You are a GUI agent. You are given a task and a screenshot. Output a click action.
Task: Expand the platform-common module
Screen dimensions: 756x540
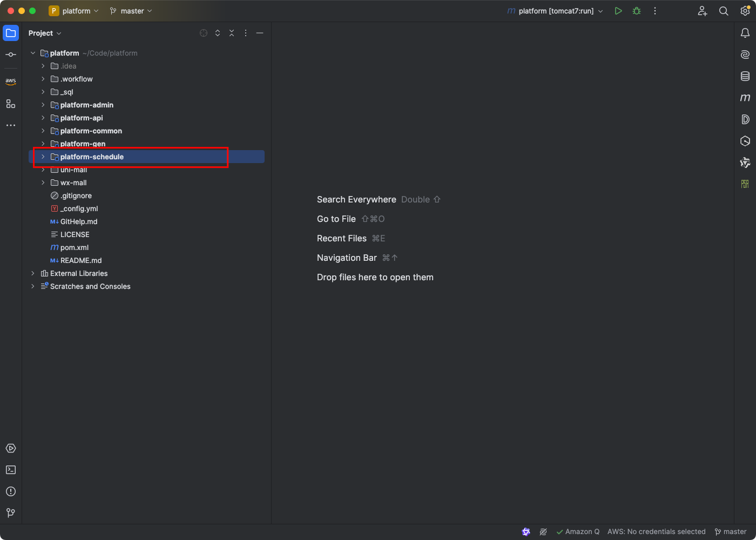(x=43, y=131)
